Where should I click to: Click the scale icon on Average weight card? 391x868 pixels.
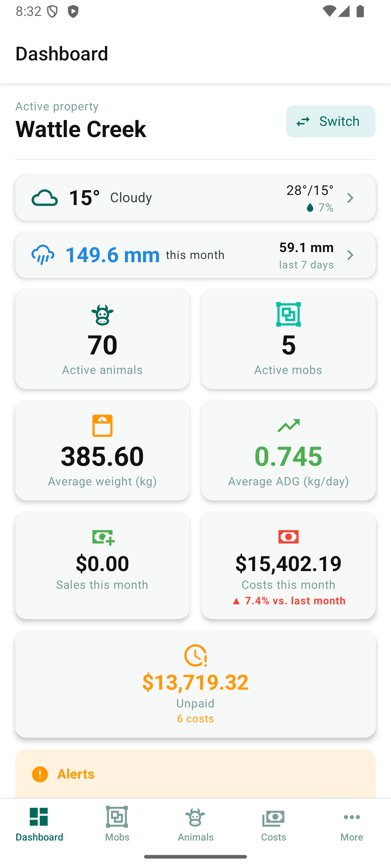pyautogui.click(x=102, y=426)
